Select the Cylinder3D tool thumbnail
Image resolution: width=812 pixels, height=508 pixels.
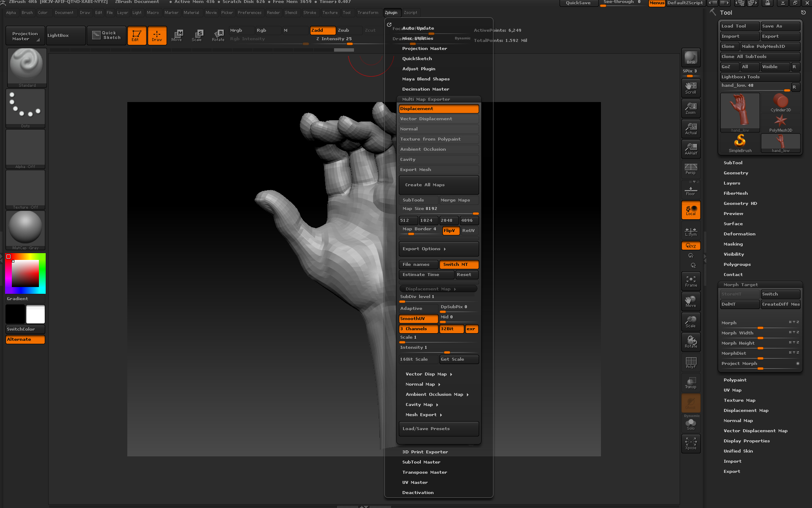780,102
